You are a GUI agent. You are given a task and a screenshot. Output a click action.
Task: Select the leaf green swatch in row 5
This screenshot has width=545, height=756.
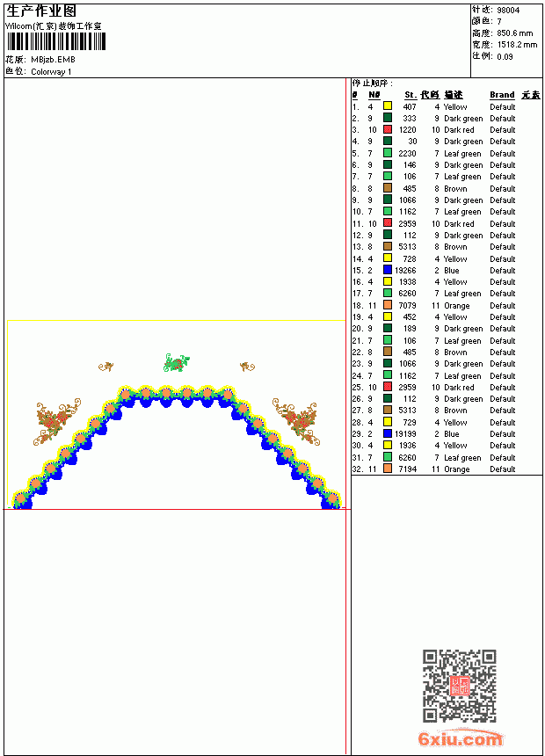pos(388,153)
